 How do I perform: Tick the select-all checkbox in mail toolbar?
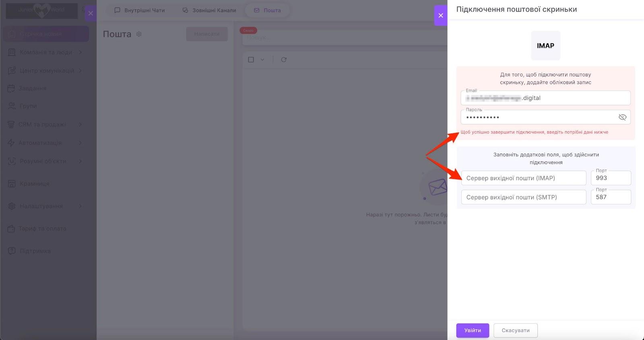click(x=251, y=60)
